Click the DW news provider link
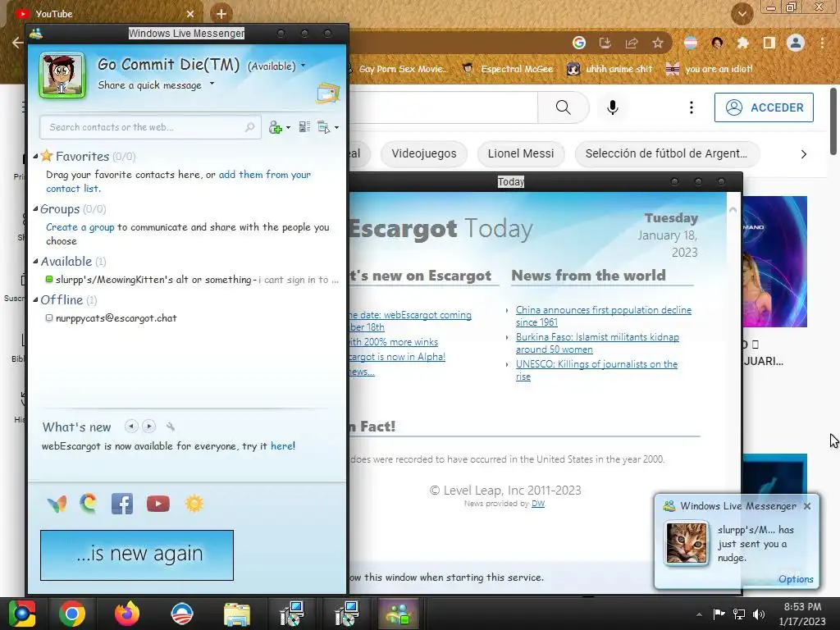Image resolution: width=840 pixels, height=630 pixels. [538, 504]
